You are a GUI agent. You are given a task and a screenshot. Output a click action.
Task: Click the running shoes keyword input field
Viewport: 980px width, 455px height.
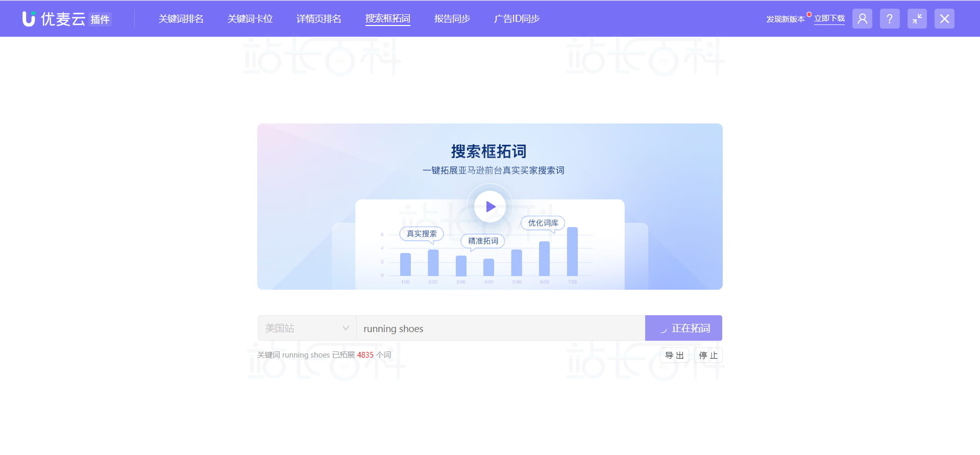point(501,328)
